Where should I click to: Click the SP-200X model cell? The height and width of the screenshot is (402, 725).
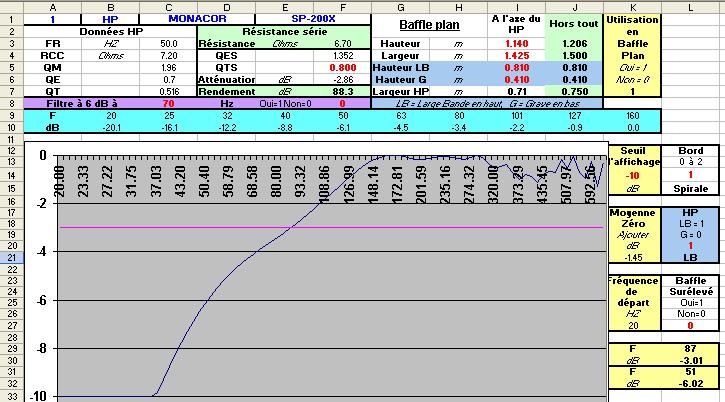click(313, 19)
